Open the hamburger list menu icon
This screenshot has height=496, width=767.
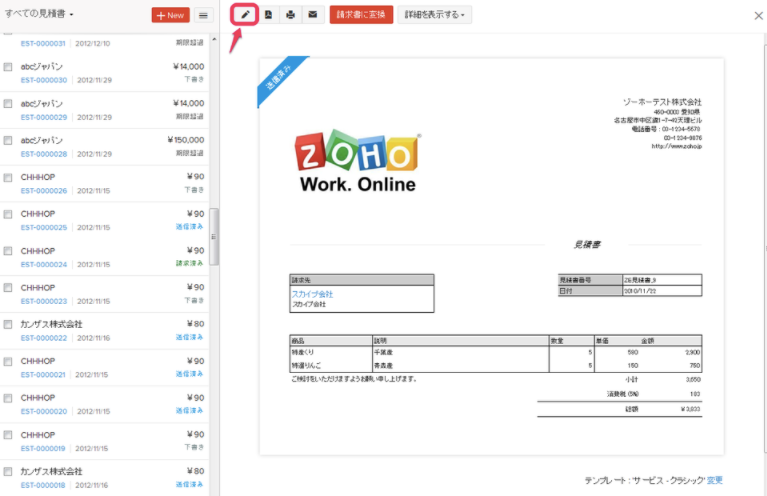(203, 15)
